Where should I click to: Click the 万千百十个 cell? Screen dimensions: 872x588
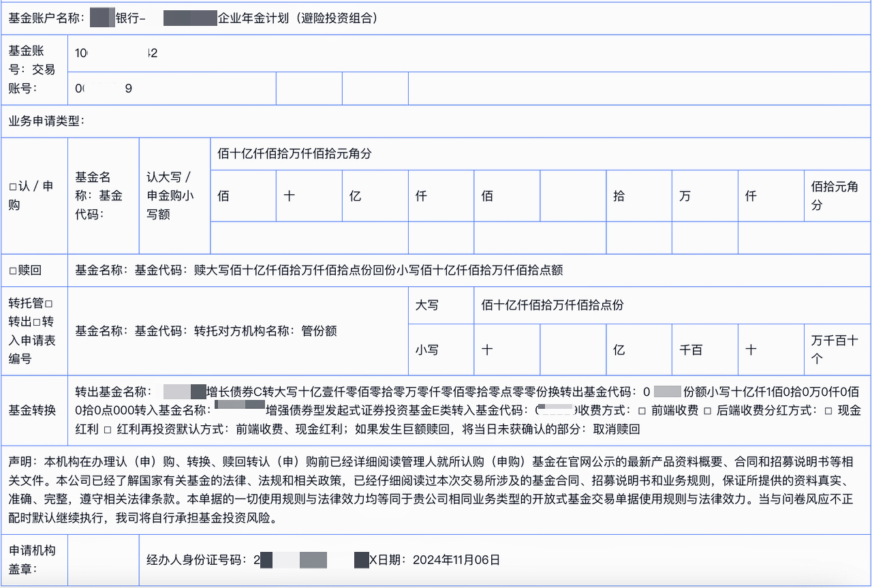(x=837, y=350)
